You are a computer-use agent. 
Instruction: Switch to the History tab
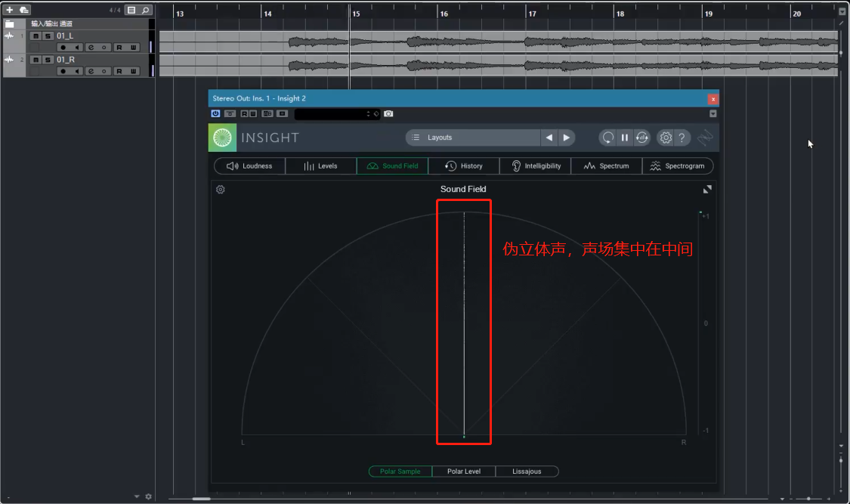coord(464,165)
